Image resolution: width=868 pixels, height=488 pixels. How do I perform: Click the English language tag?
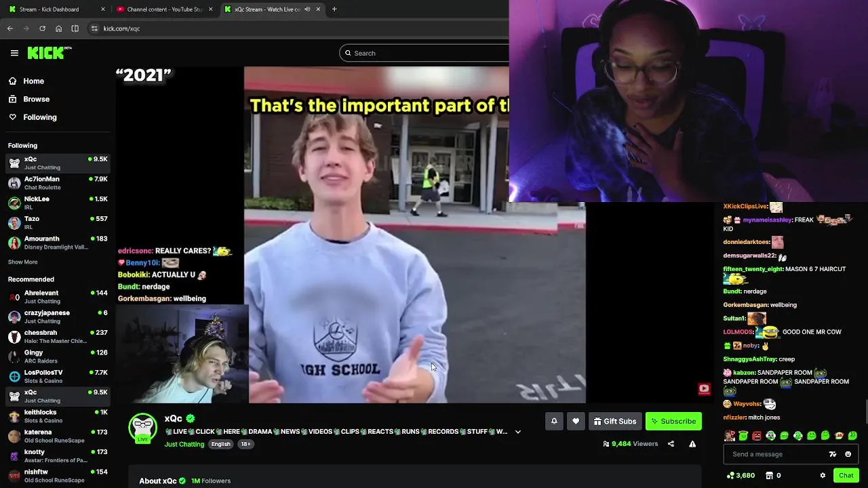[x=220, y=445]
